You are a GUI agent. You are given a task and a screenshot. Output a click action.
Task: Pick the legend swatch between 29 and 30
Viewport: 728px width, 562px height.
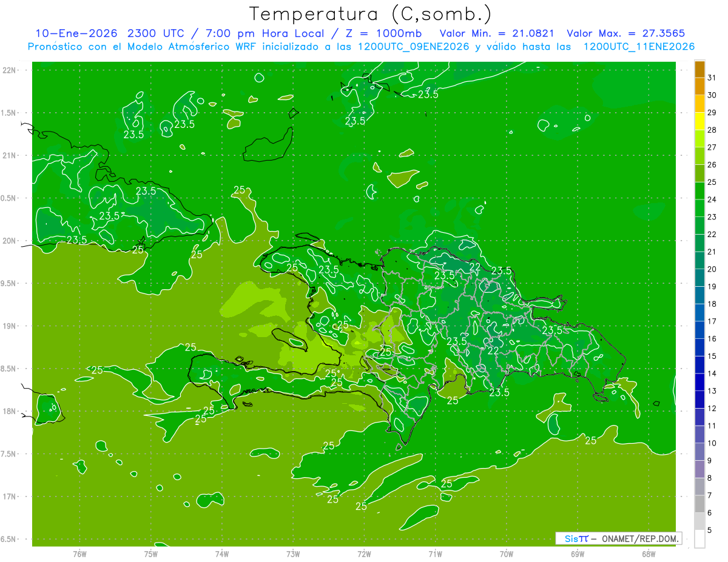coord(699,104)
